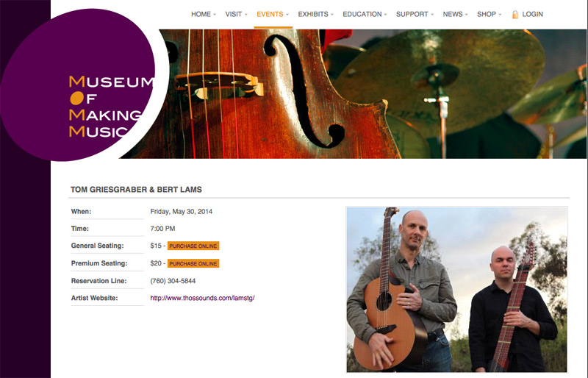Purchase Premium Seating tickets online

click(x=193, y=263)
